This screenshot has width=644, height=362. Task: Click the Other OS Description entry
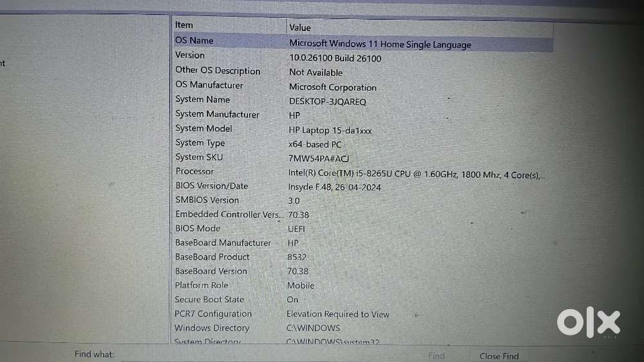(218, 71)
